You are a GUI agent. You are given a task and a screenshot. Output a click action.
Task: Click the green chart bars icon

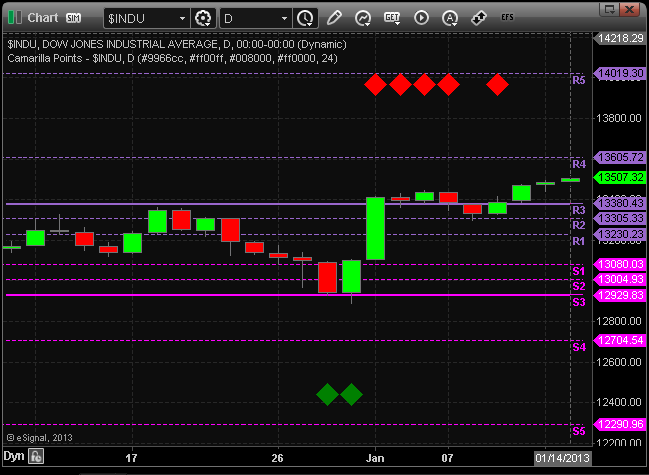[x=14, y=18]
